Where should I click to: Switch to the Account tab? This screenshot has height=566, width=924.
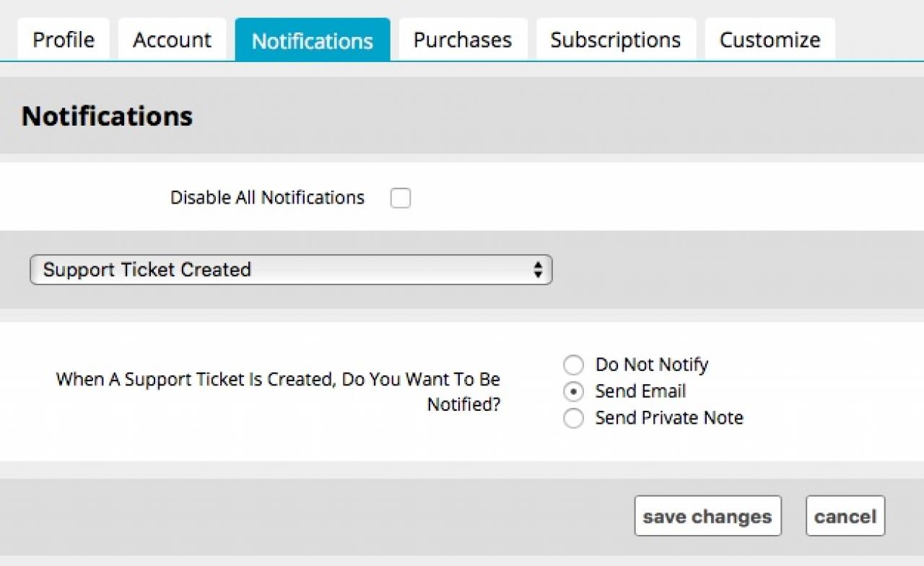click(x=172, y=40)
